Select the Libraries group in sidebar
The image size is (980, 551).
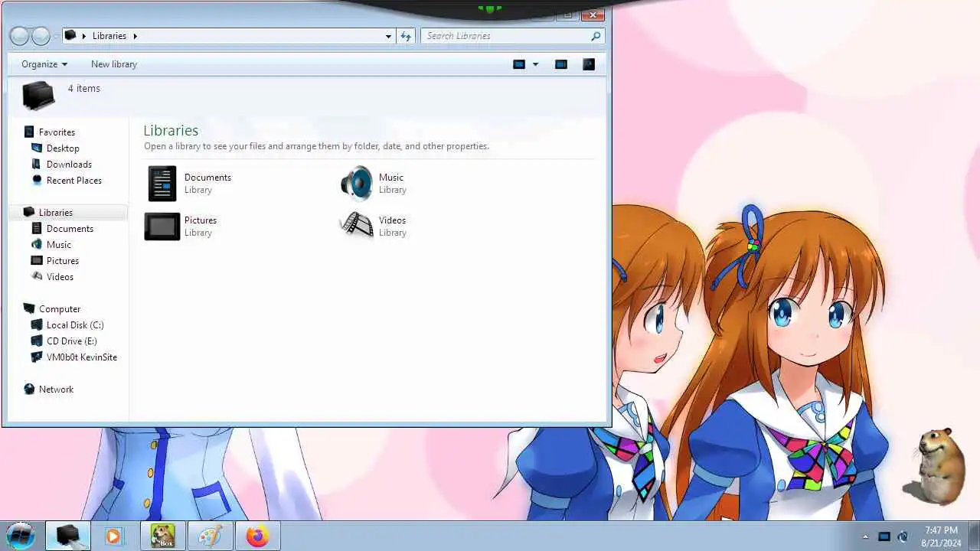pos(55,213)
